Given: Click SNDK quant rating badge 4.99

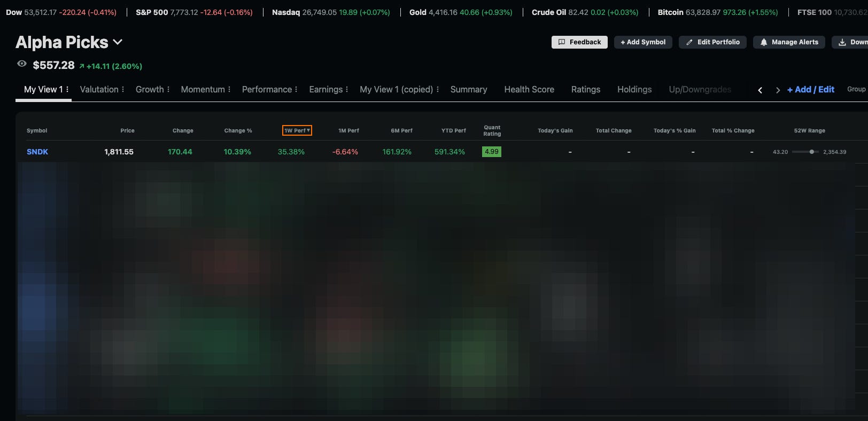Looking at the screenshot, I should pyautogui.click(x=492, y=152).
